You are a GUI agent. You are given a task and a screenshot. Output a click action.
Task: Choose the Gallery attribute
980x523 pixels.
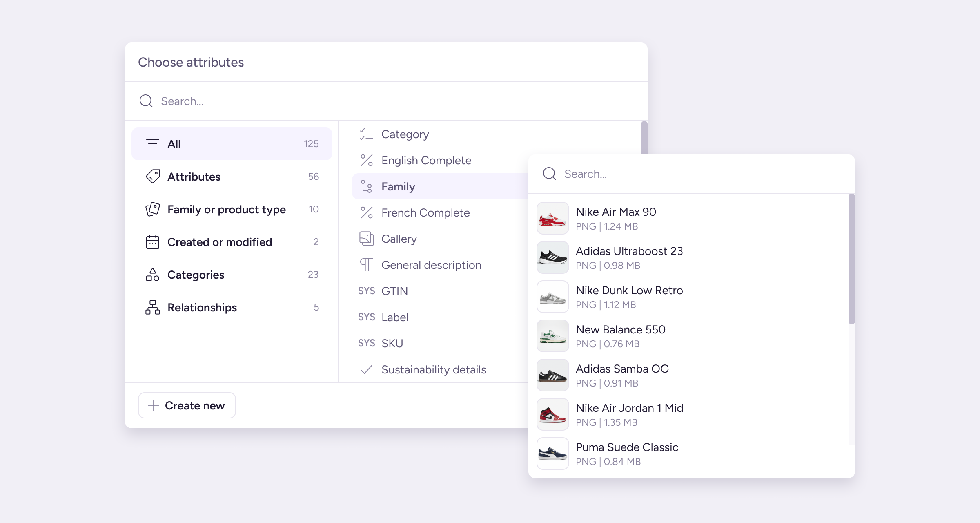pyautogui.click(x=440, y=239)
